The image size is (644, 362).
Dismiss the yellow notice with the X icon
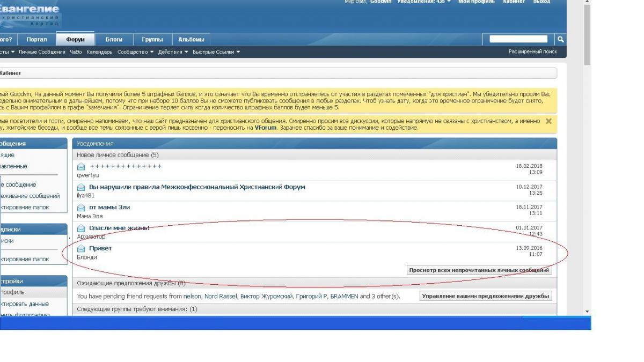tap(548, 121)
